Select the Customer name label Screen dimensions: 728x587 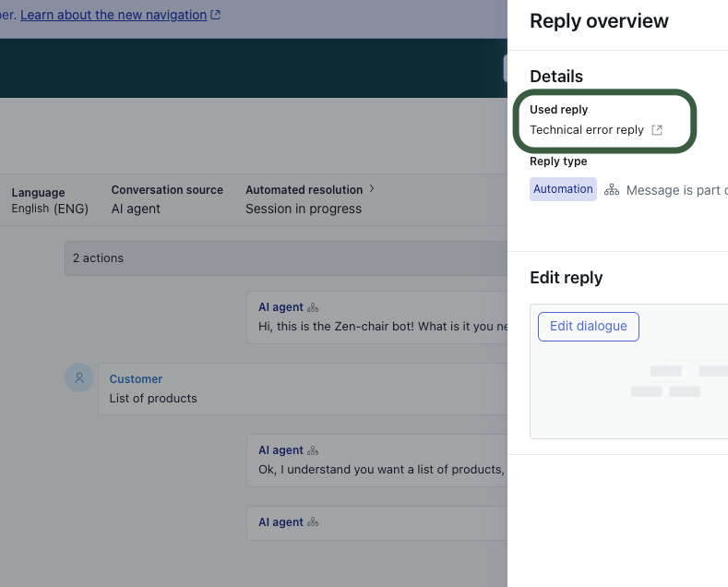pos(136,379)
